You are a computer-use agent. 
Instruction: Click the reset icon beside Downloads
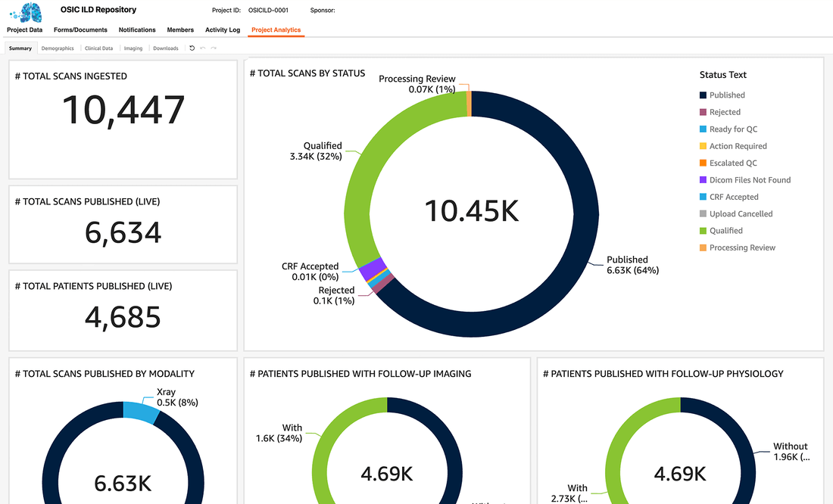tap(192, 48)
